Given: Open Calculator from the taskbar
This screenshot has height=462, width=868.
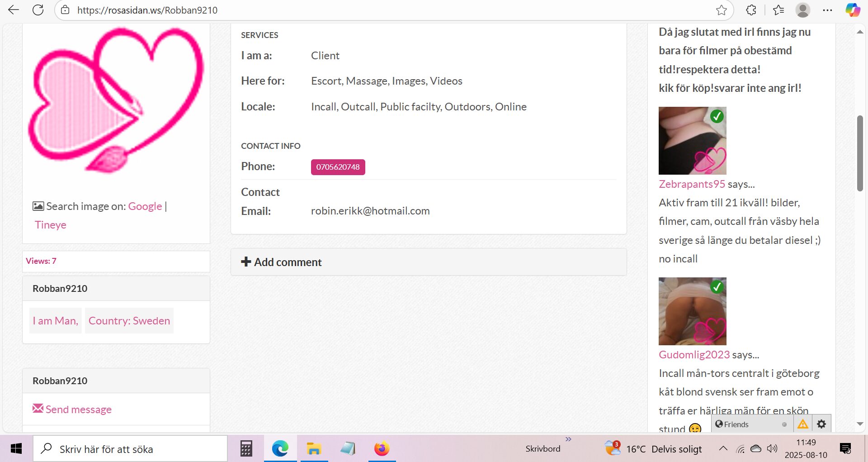Looking at the screenshot, I should (x=246, y=448).
